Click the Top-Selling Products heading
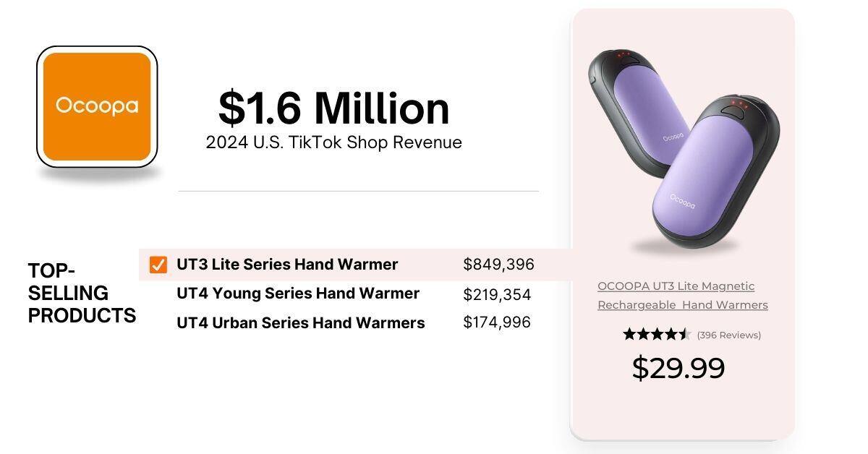The width and height of the screenshot is (868, 454). coord(82,293)
